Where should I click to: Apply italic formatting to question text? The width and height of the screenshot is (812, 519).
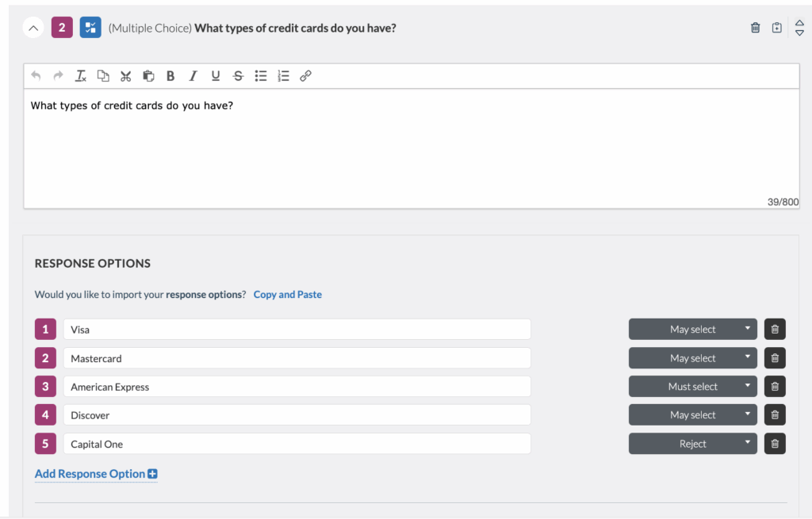coord(193,75)
